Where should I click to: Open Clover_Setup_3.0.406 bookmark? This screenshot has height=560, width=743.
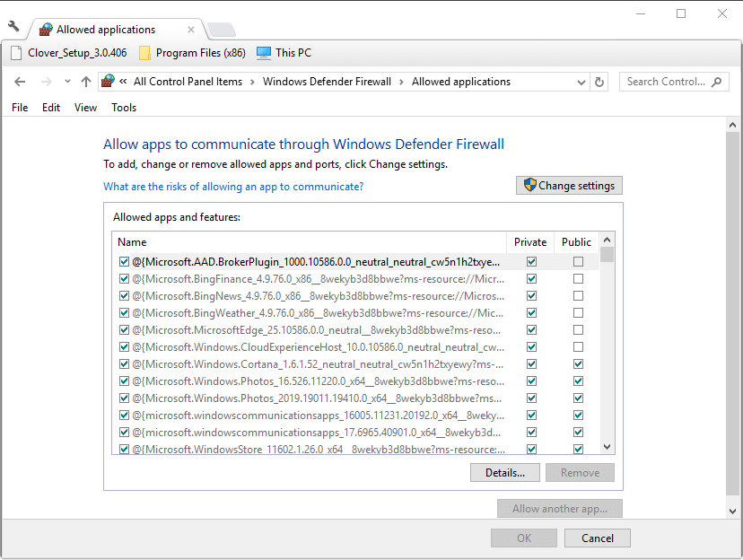69,53
